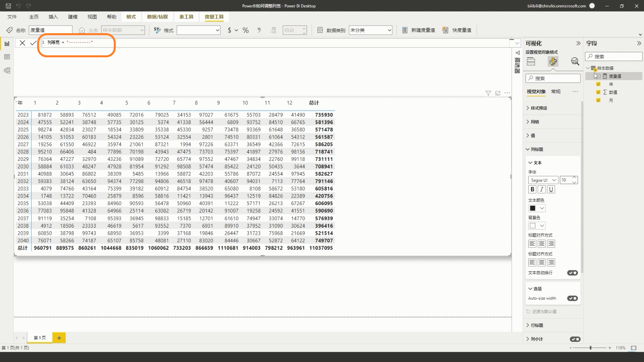Switch to the 常规 General format tab

pyautogui.click(x=556, y=92)
